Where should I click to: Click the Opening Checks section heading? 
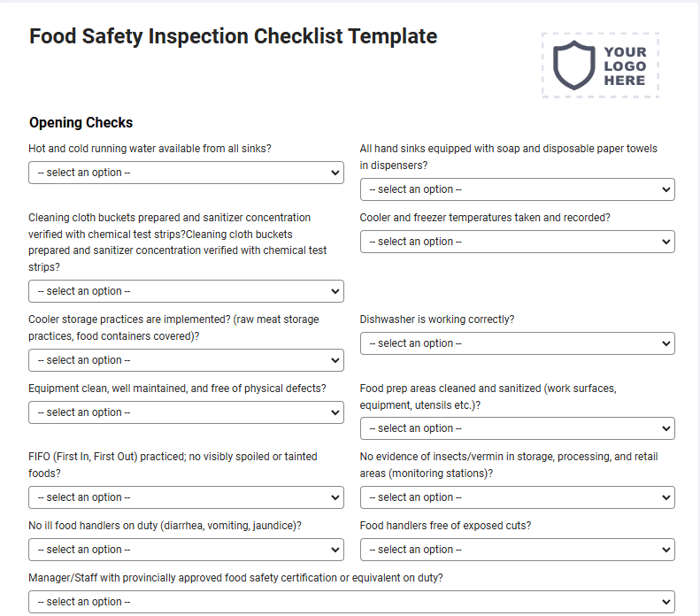81,123
